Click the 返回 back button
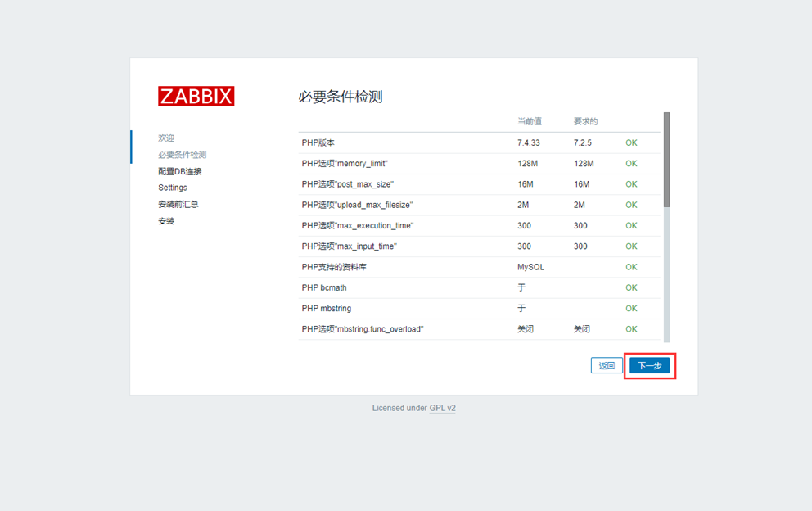812x511 pixels. (607, 366)
